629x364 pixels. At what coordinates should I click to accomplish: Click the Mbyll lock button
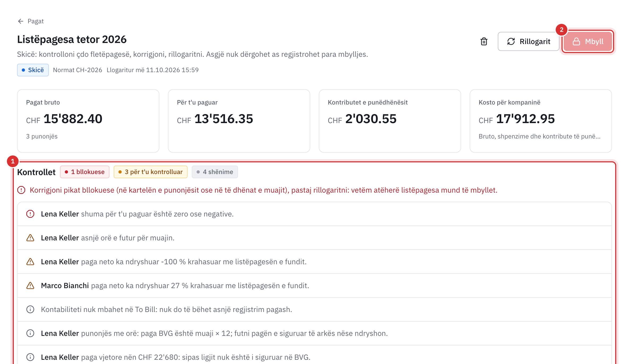[588, 41]
